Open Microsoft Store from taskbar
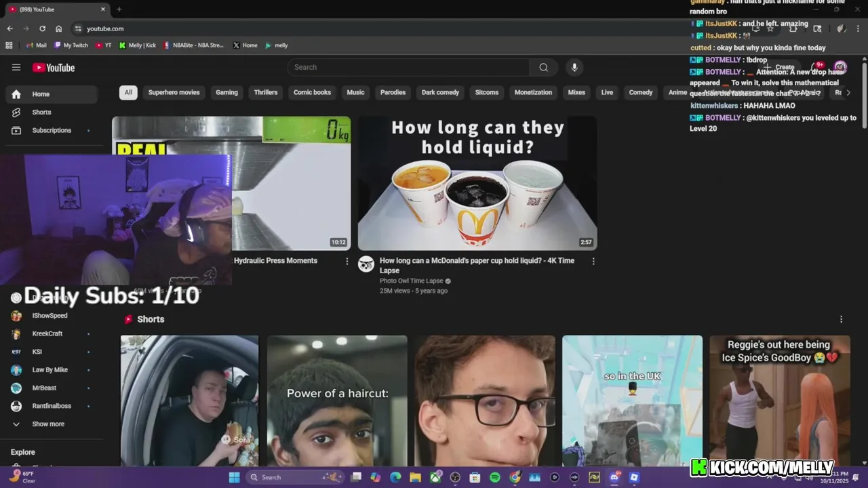Image resolution: width=868 pixels, height=488 pixels. pyautogui.click(x=475, y=477)
